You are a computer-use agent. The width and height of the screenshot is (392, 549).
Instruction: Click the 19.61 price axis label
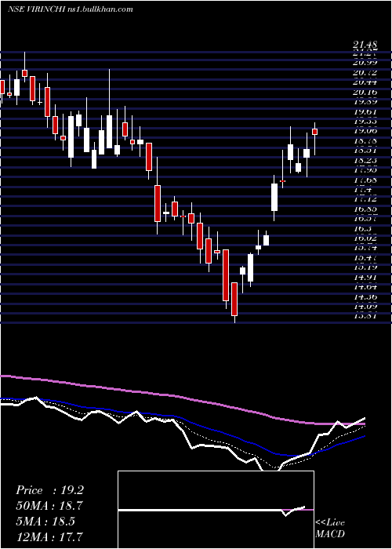pos(365,111)
